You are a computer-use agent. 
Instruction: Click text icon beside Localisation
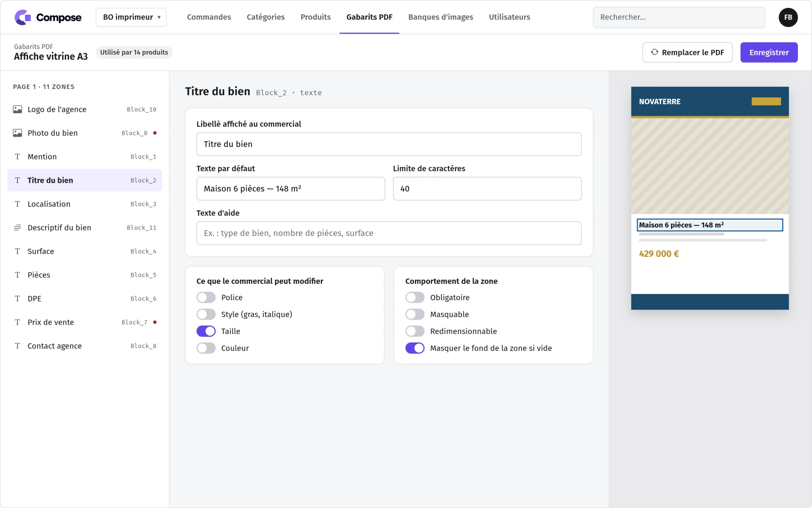click(17, 204)
